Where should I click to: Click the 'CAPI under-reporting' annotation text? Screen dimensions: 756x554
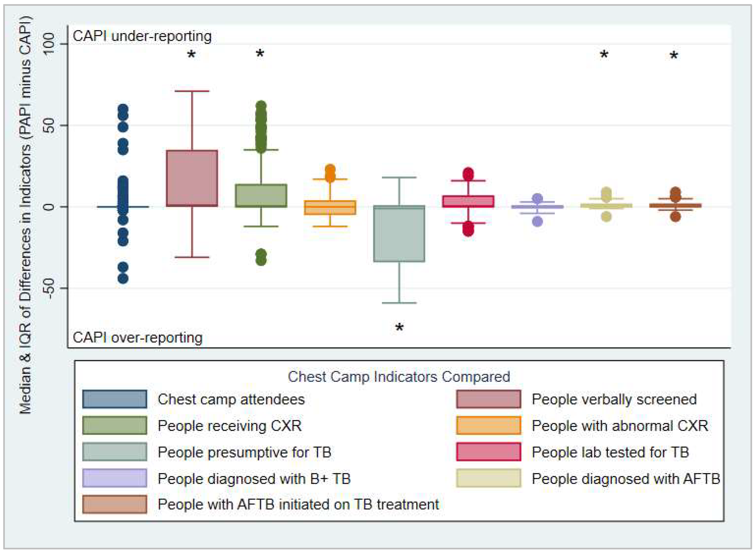tap(142, 36)
